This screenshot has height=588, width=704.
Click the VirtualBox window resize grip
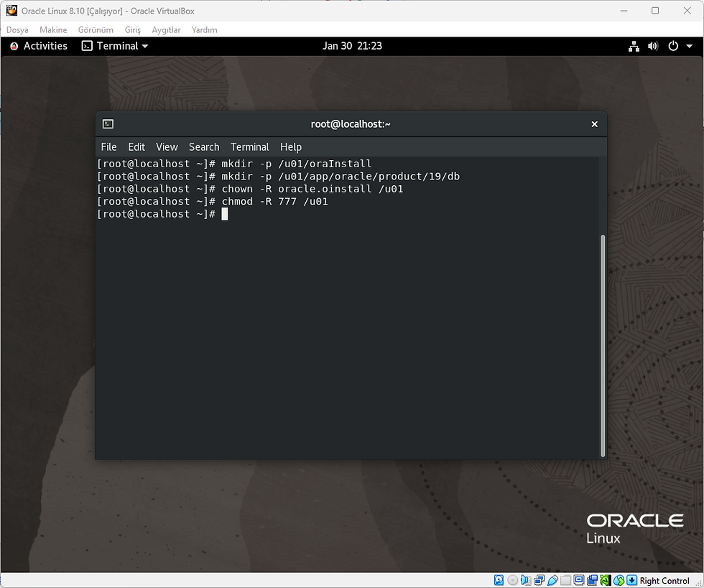pyautogui.click(x=698, y=582)
